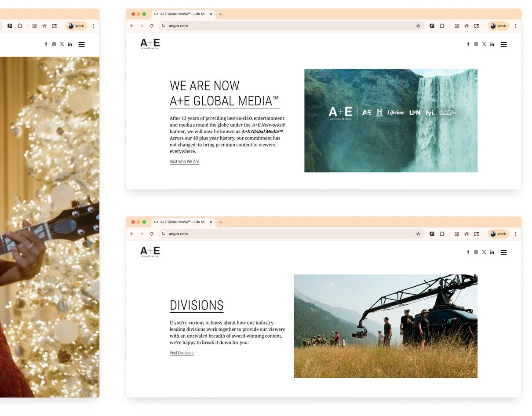Open hamburger menu in the Divisions window
Viewport: 532px width, 416px height.
click(x=504, y=252)
